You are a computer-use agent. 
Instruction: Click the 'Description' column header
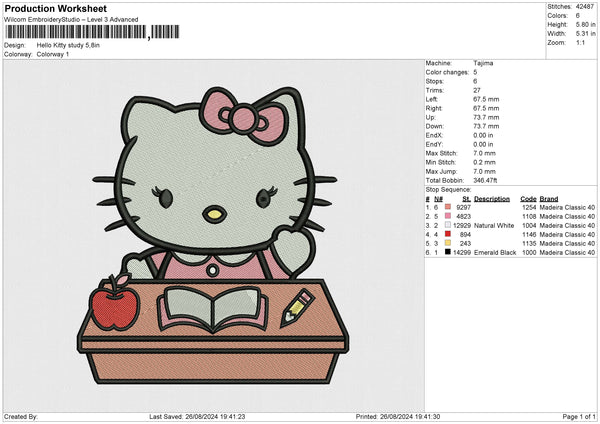tap(492, 199)
